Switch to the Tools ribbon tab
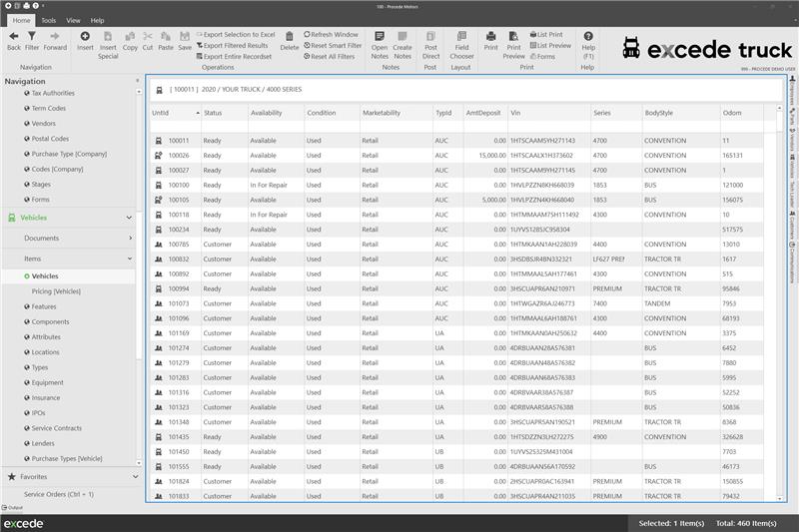 coord(48,20)
